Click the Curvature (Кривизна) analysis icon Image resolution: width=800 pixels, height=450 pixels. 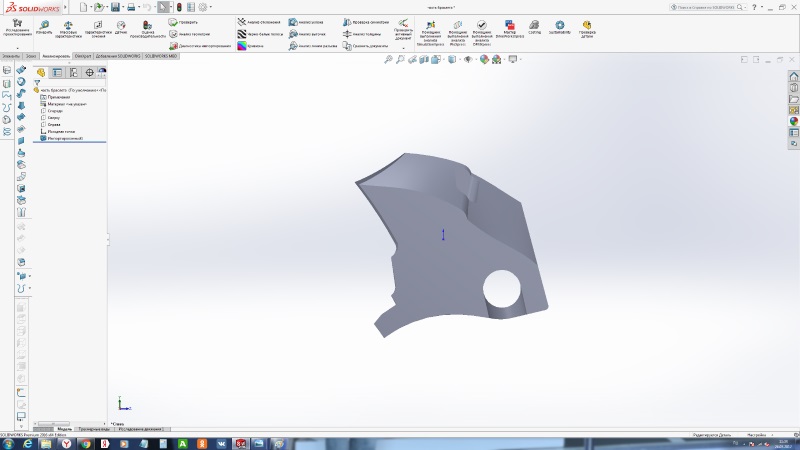click(242, 45)
